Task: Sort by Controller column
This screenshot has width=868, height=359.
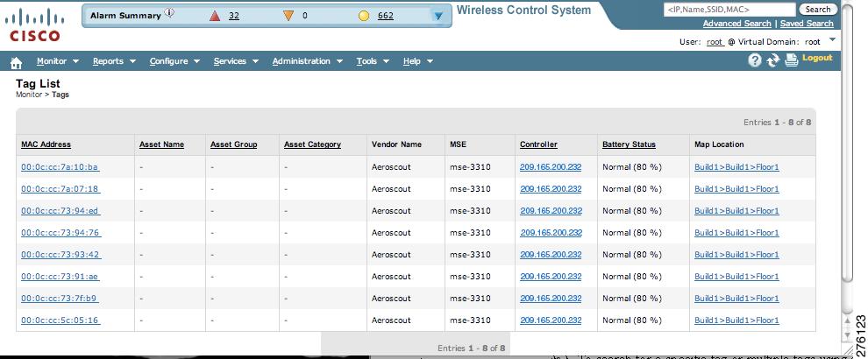Action: coord(538,144)
